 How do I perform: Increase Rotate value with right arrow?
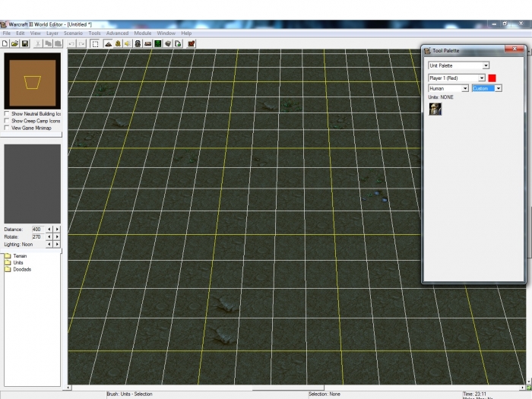coord(57,237)
